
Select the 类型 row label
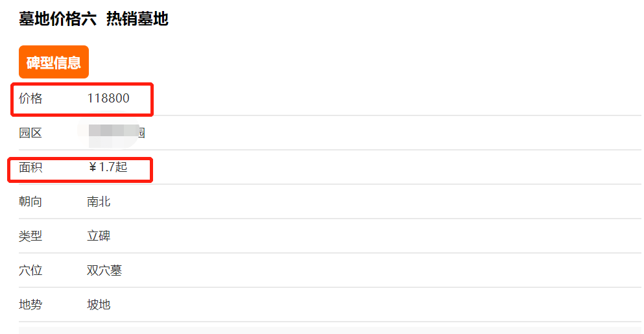point(30,236)
